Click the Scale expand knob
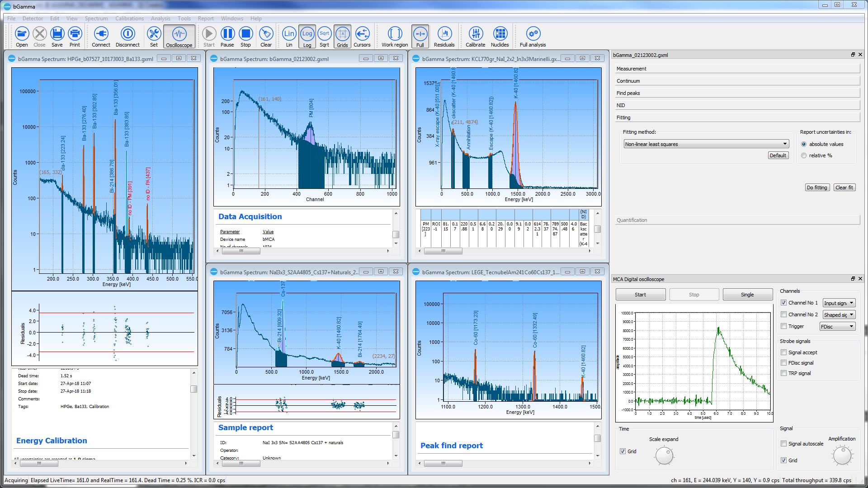The width and height of the screenshot is (868, 488). pos(664,455)
